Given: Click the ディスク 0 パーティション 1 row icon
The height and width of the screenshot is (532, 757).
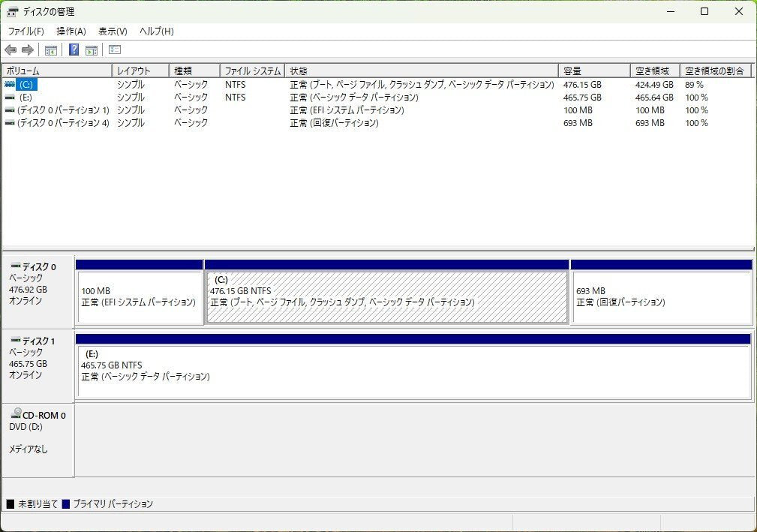Looking at the screenshot, I should tap(10, 110).
